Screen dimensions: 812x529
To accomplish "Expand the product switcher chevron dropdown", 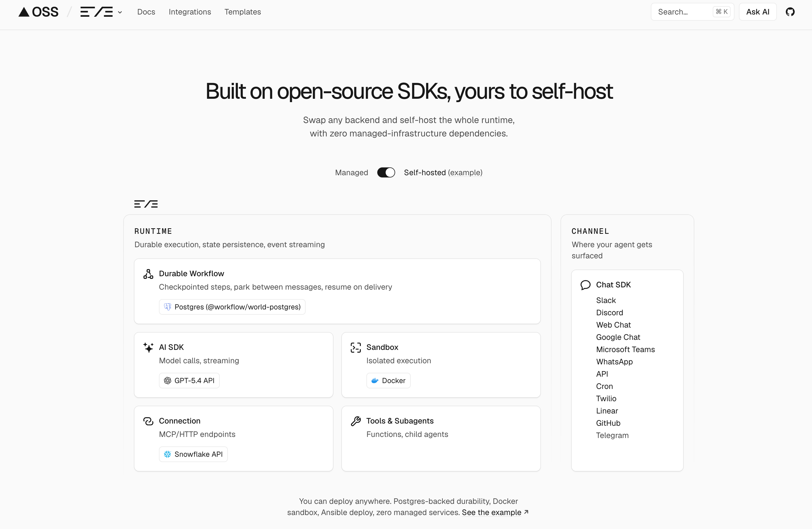I will point(120,12).
